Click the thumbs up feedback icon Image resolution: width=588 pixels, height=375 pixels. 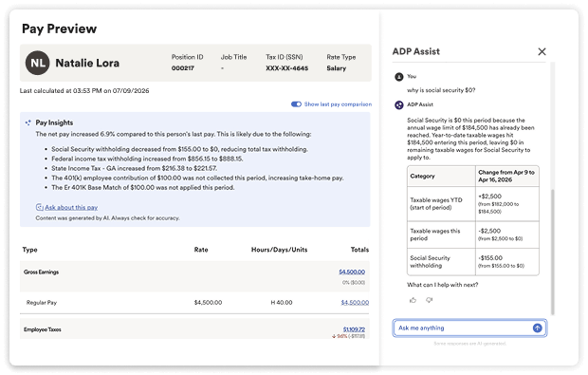pyautogui.click(x=413, y=300)
